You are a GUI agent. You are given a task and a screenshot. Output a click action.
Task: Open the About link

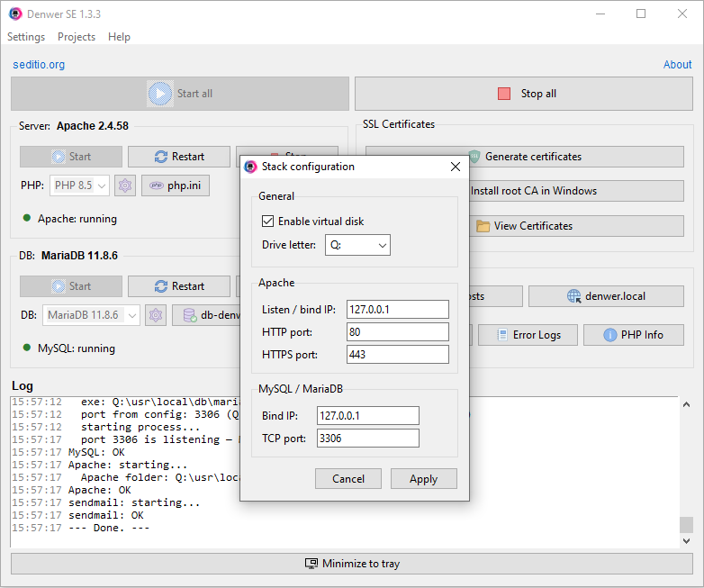[x=677, y=65]
